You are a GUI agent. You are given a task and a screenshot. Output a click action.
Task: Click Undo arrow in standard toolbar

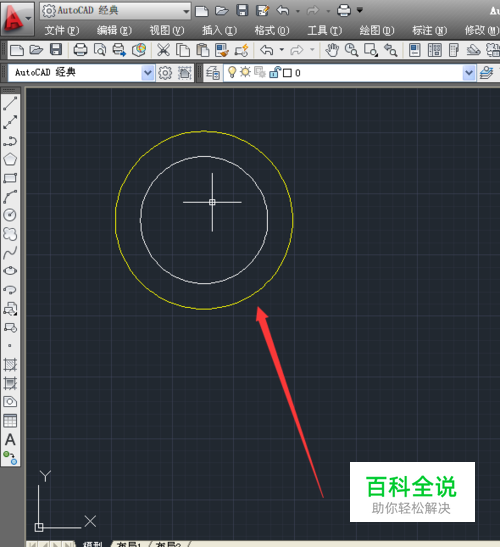coord(267,50)
